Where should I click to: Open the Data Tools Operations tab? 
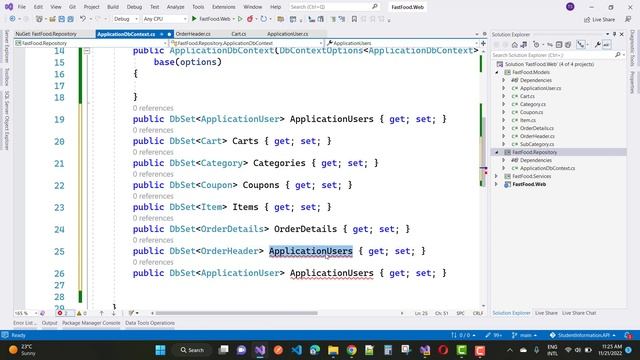(x=150, y=323)
